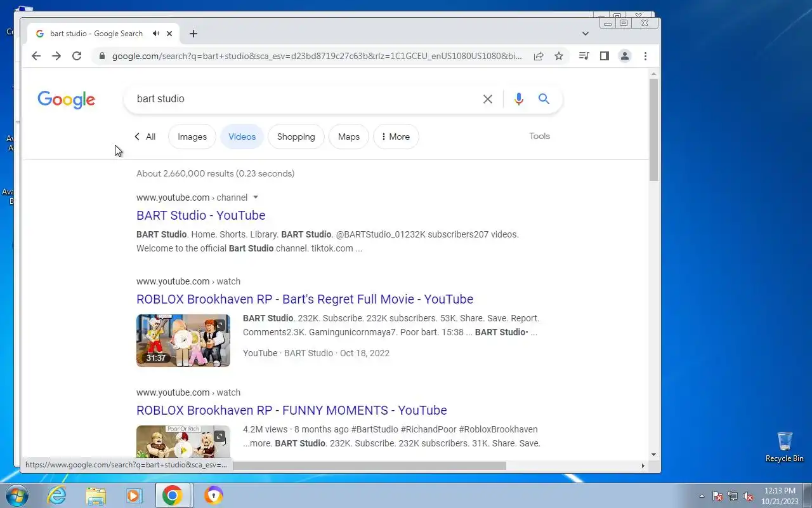Open the Windows Start menu
This screenshot has width=812, height=508.
tap(16, 495)
